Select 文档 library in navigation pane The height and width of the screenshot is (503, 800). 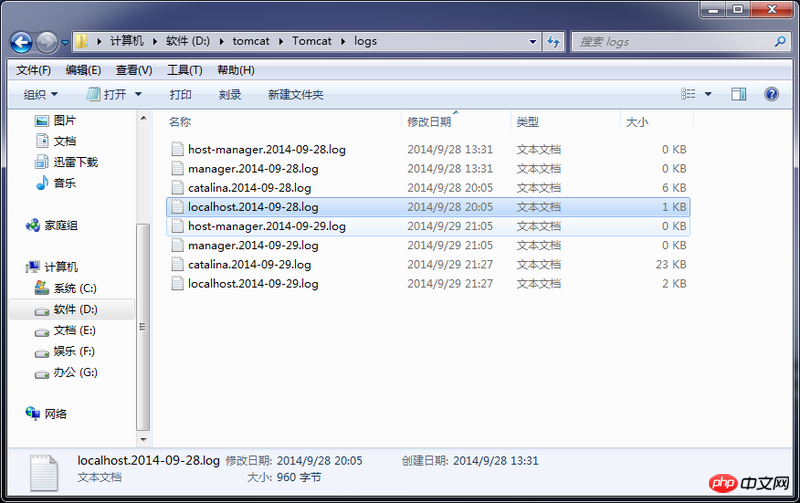pos(56,141)
